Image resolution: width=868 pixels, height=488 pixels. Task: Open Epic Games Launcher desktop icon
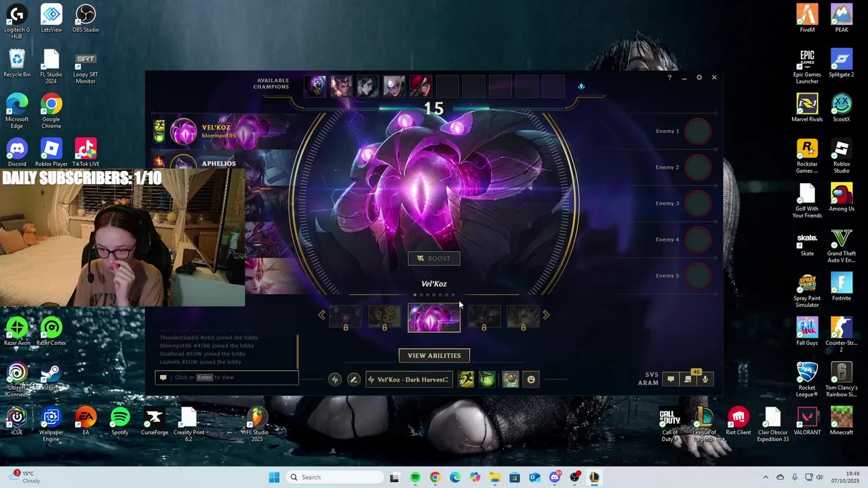(x=807, y=67)
